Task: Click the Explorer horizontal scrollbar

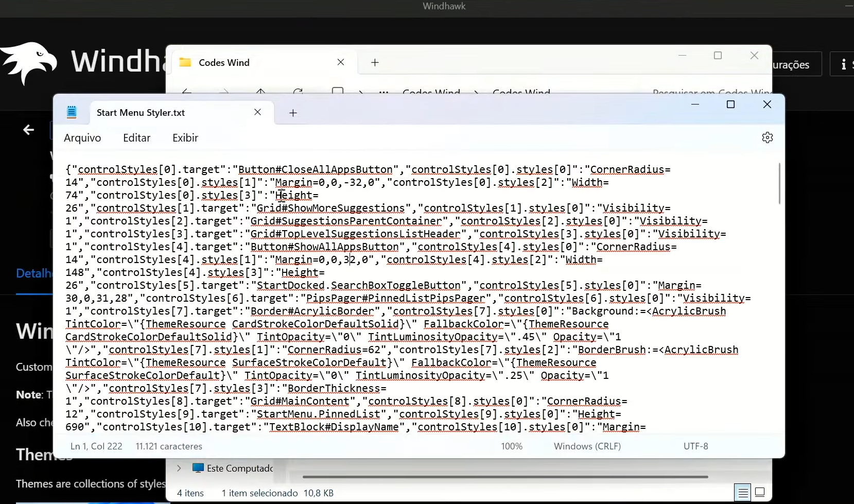Action: (x=504, y=477)
